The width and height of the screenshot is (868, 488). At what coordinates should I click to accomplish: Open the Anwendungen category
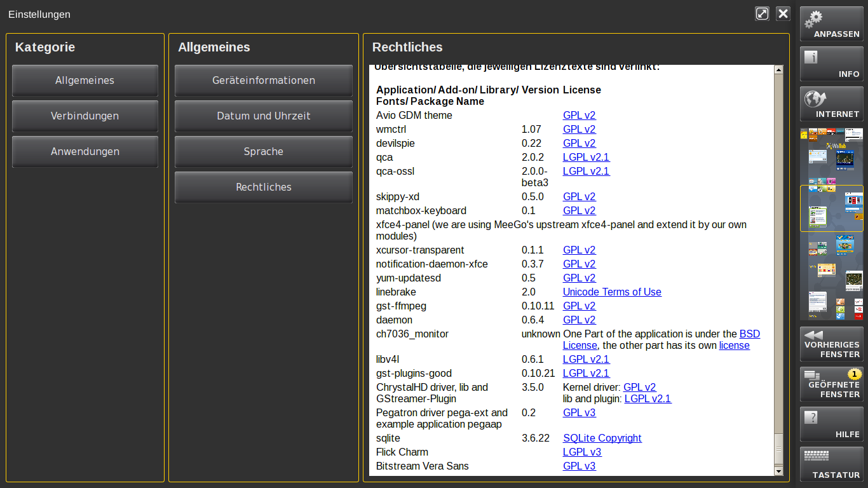point(85,152)
